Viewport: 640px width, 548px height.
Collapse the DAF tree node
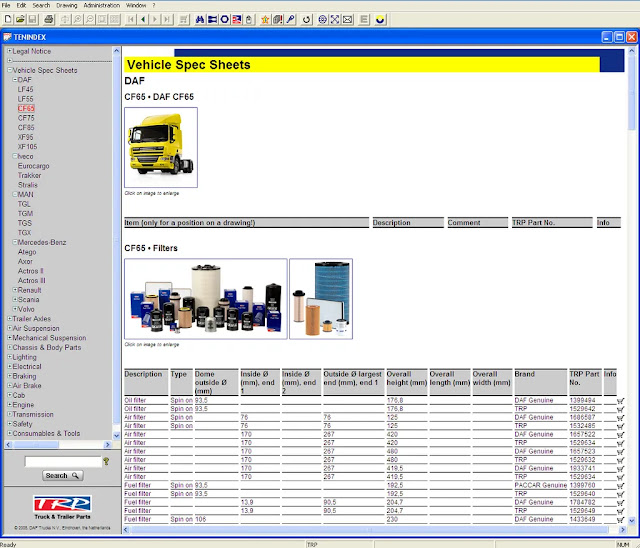click(x=15, y=80)
